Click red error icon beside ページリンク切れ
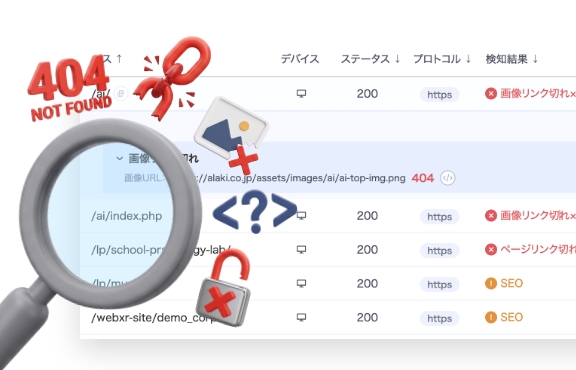 coord(491,249)
